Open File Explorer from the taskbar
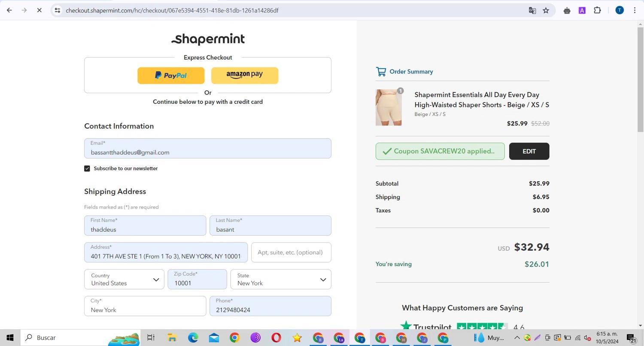 (172, 338)
